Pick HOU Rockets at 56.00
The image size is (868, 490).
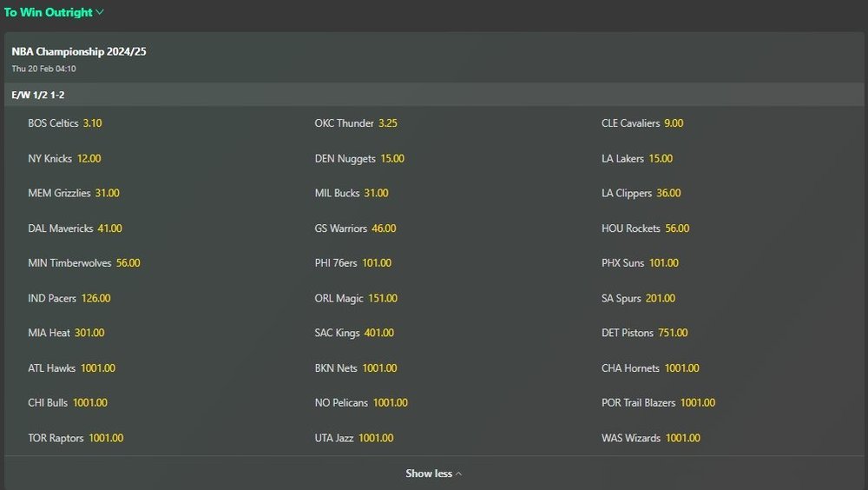[x=677, y=228]
